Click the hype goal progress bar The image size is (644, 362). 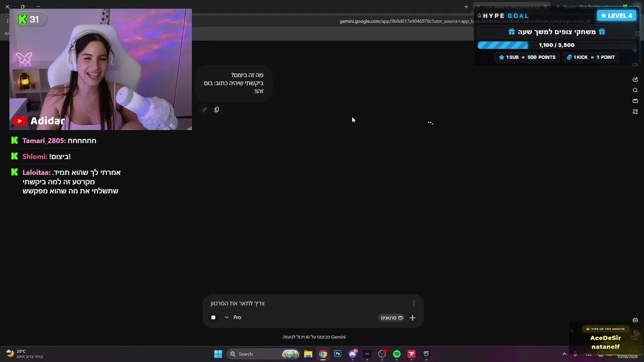556,45
